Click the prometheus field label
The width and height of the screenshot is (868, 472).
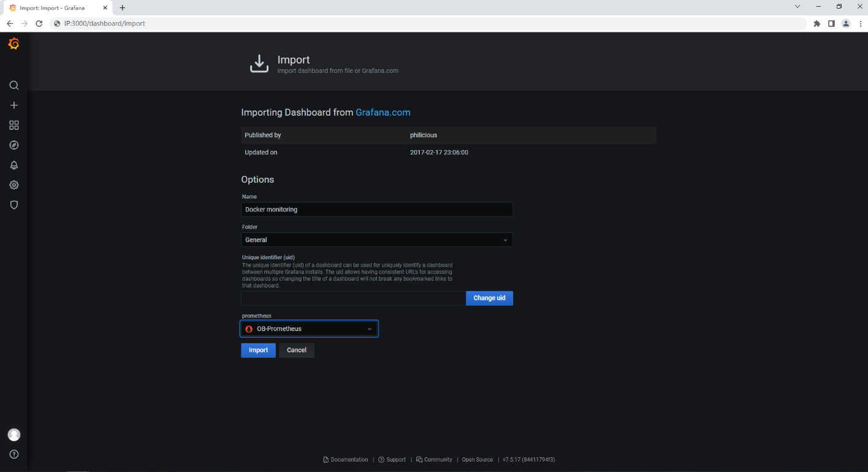[256, 316]
